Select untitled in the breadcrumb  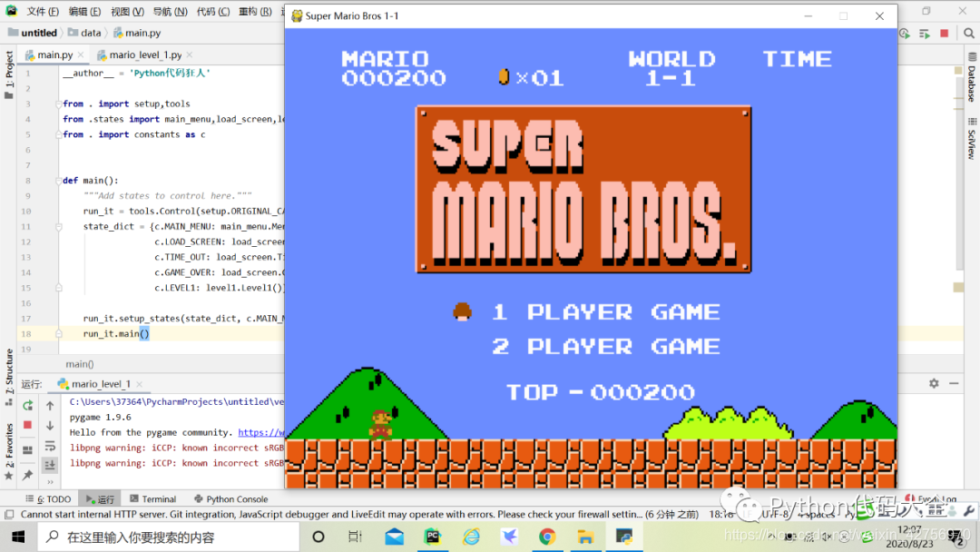[33, 33]
